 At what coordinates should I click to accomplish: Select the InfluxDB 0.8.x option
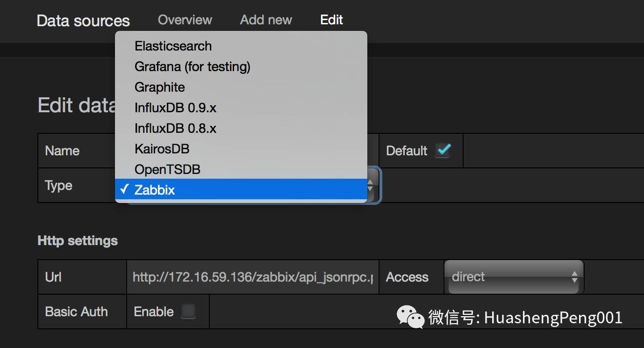[x=175, y=128]
